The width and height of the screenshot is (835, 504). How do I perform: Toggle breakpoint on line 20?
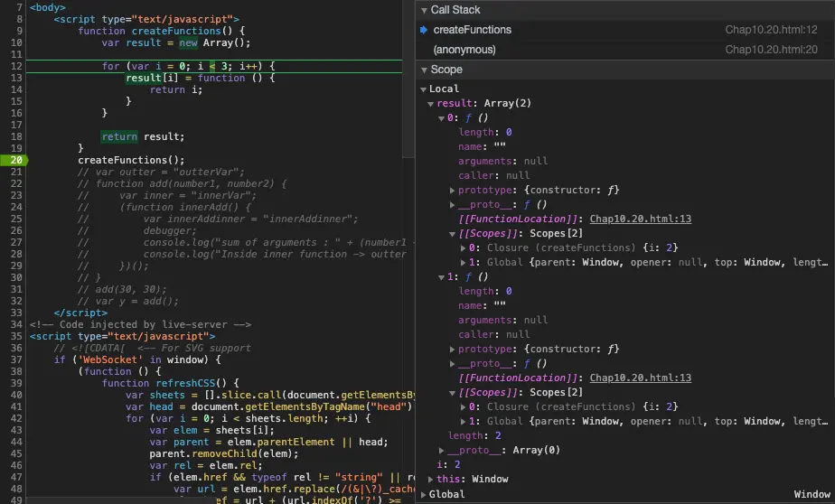click(x=14, y=160)
